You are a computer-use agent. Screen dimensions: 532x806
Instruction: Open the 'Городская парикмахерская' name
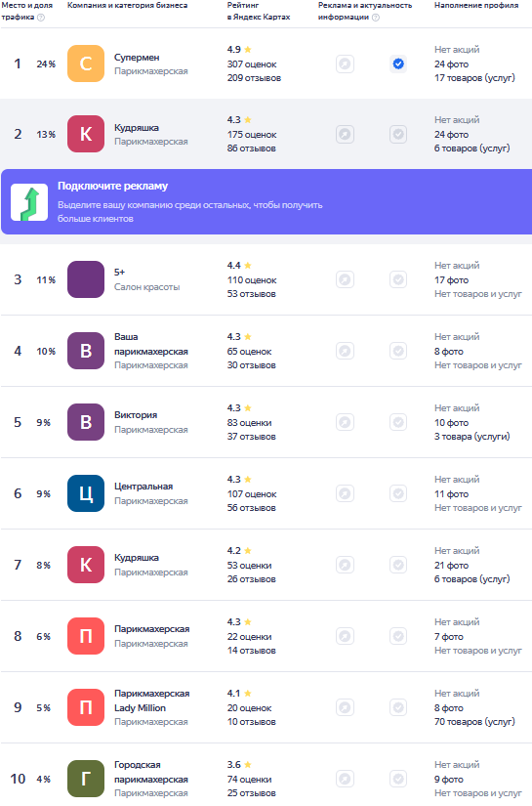151,772
